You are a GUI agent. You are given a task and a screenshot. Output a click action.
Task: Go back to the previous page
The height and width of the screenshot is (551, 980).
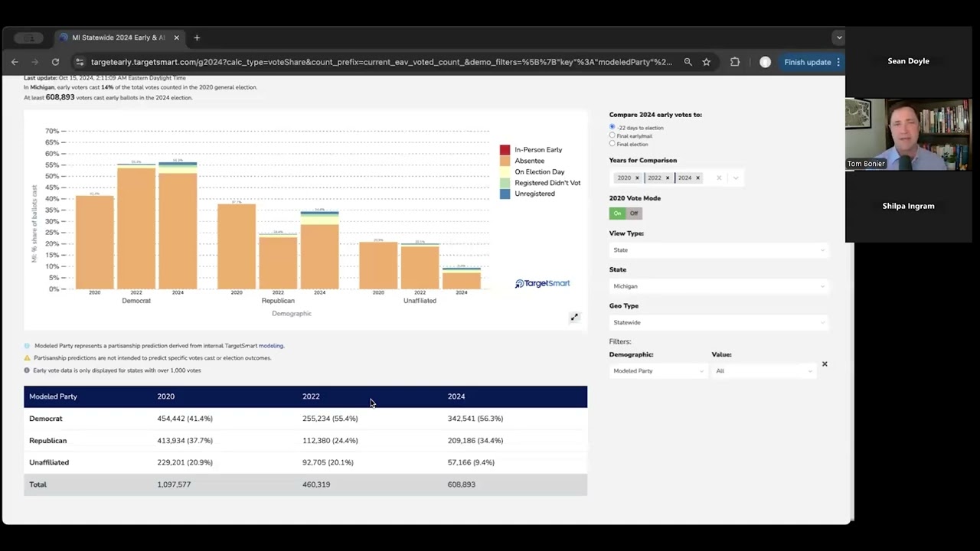pyautogui.click(x=15, y=62)
